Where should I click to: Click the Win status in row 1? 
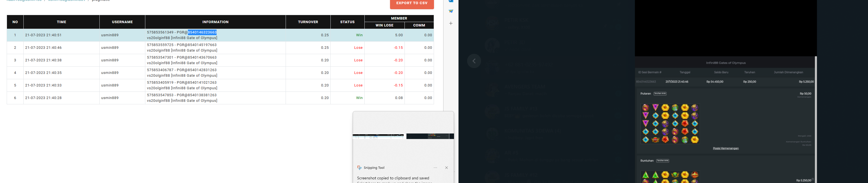359,35
